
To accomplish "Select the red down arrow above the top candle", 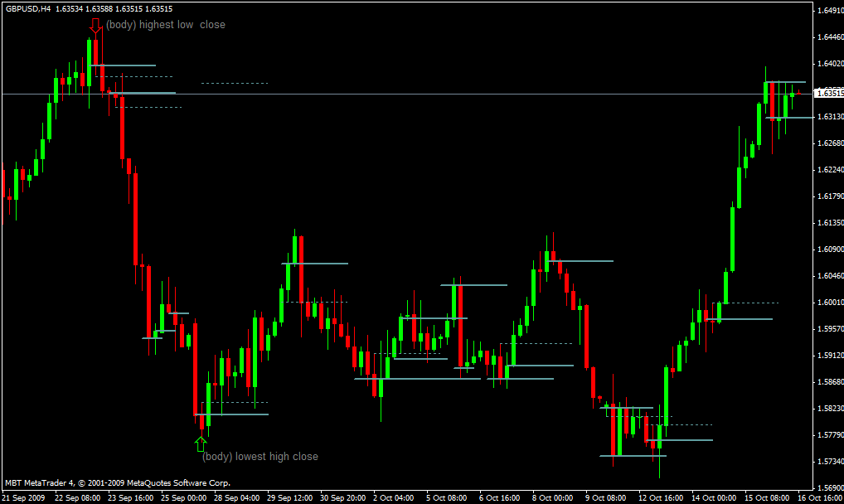I will [96, 26].
